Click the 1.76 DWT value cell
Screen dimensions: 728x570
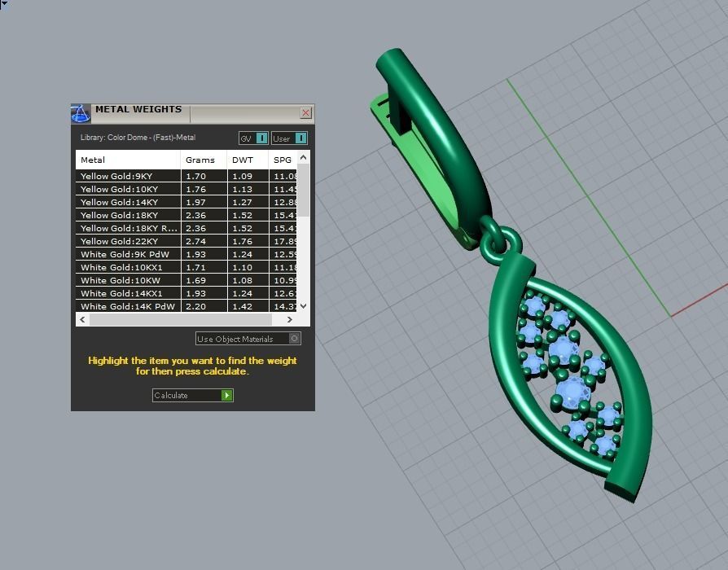[248, 241]
